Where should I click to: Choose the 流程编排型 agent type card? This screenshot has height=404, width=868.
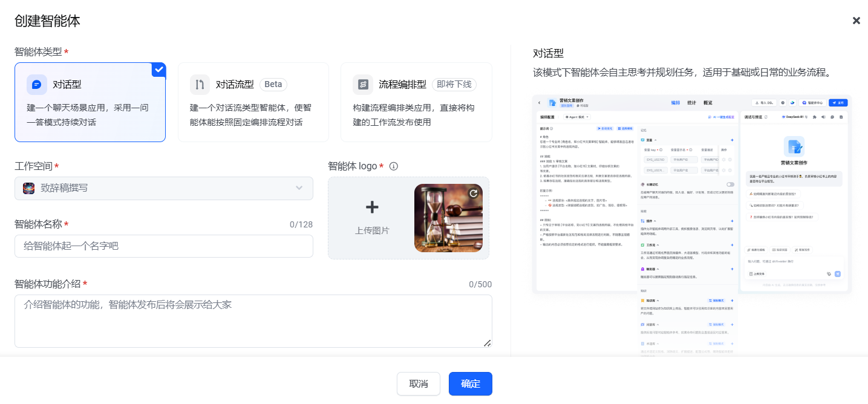[x=416, y=102]
